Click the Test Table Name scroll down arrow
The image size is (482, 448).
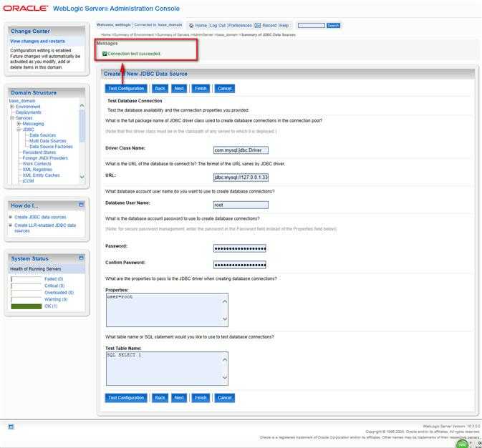coord(225,377)
